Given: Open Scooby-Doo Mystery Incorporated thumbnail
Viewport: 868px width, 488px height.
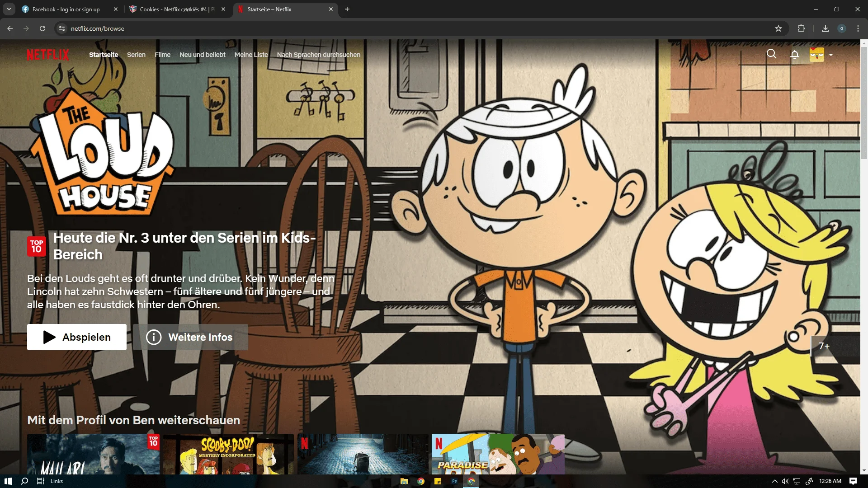Looking at the screenshot, I should coord(228,454).
